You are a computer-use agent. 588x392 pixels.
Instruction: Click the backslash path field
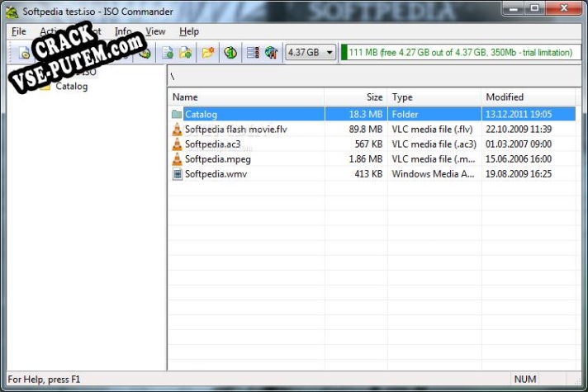pyautogui.click(x=374, y=77)
